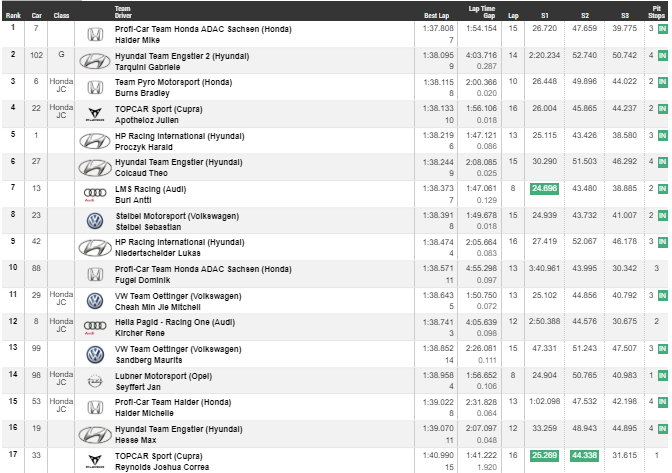Image resolution: width=672 pixels, height=473 pixels.
Task: Click the Lap Time Gap column header
Action: pyautogui.click(x=482, y=12)
